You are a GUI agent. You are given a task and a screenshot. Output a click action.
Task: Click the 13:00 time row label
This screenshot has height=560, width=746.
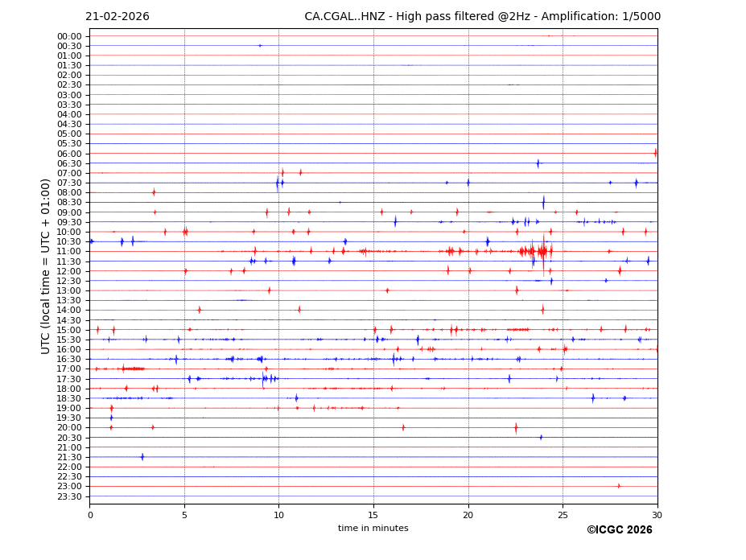tap(69, 291)
